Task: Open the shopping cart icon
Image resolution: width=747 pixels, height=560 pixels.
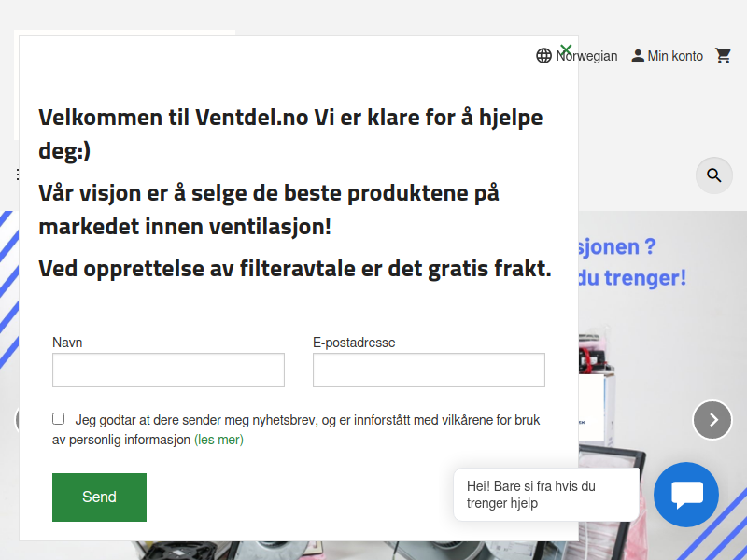Action: tap(723, 56)
